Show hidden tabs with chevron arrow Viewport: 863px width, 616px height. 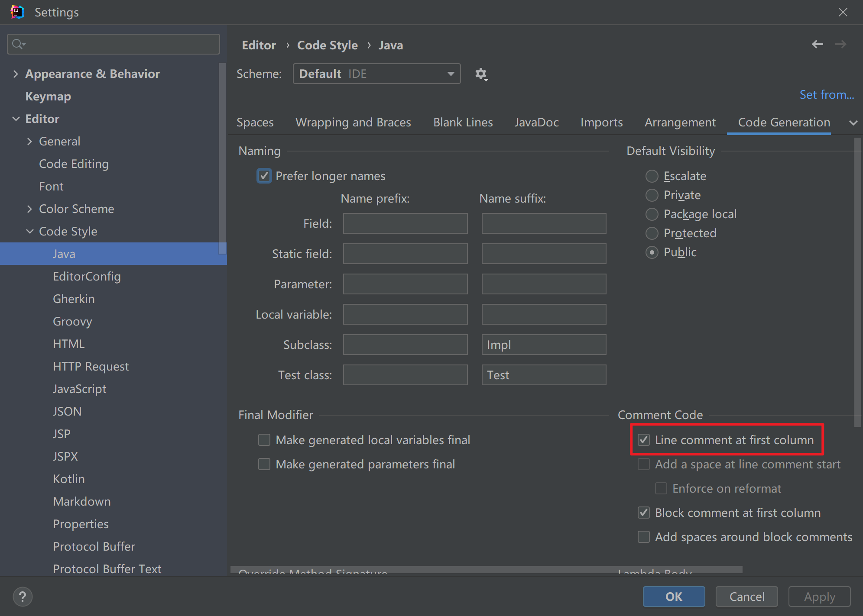pyautogui.click(x=853, y=123)
